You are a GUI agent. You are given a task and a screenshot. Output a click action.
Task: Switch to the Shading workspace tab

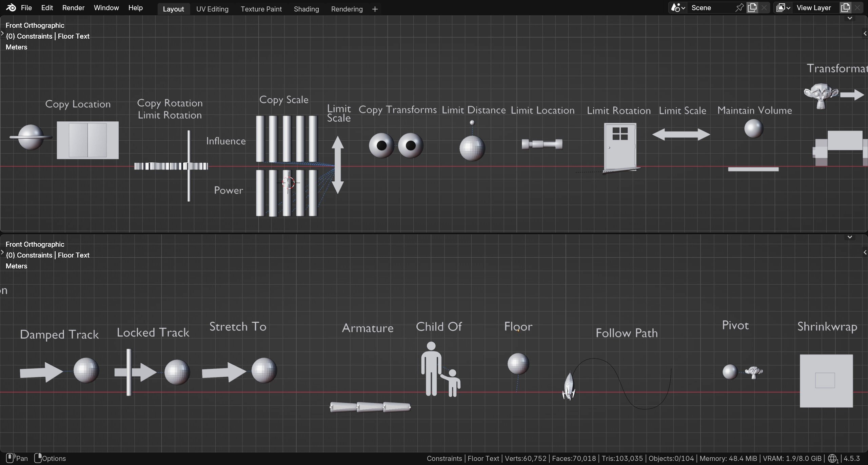pyautogui.click(x=306, y=9)
